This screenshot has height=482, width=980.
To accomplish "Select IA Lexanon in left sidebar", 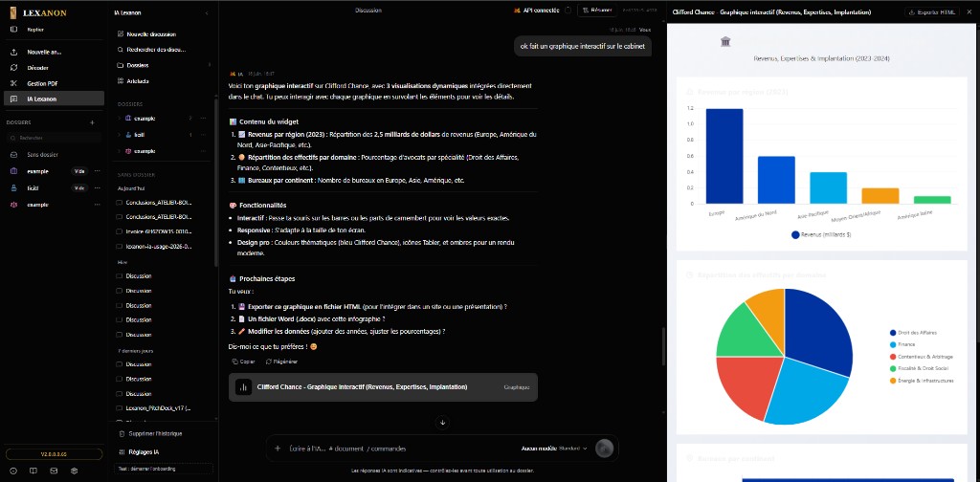I will click(x=54, y=99).
